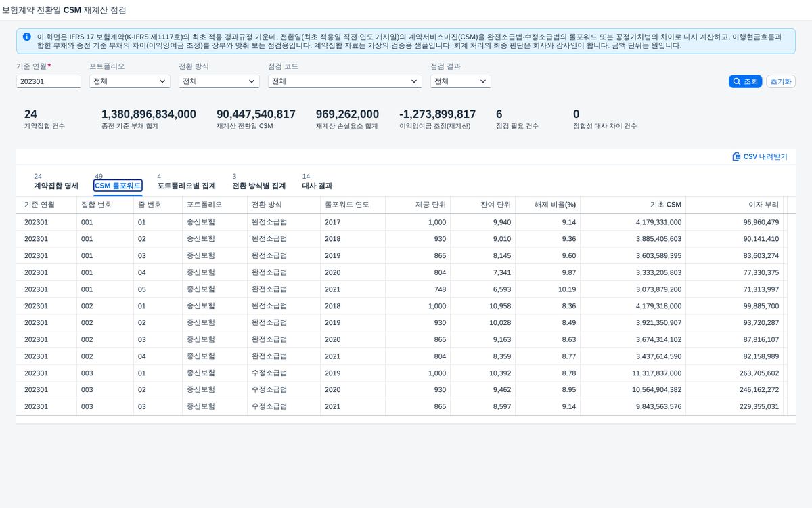
Task: Select the 재계산 전환일 CSM value 90,447,540,817
Action: pos(256,114)
